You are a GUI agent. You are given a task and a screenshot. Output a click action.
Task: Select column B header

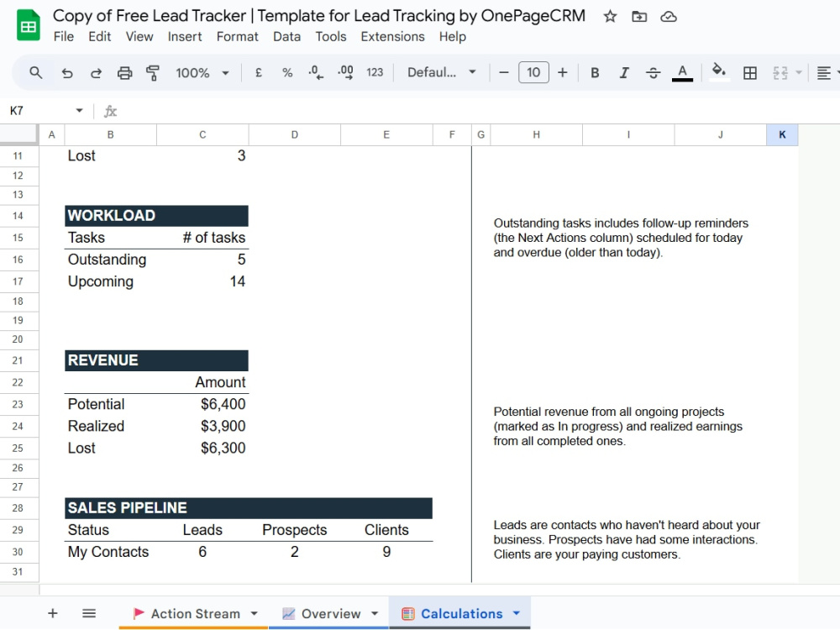(110, 135)
